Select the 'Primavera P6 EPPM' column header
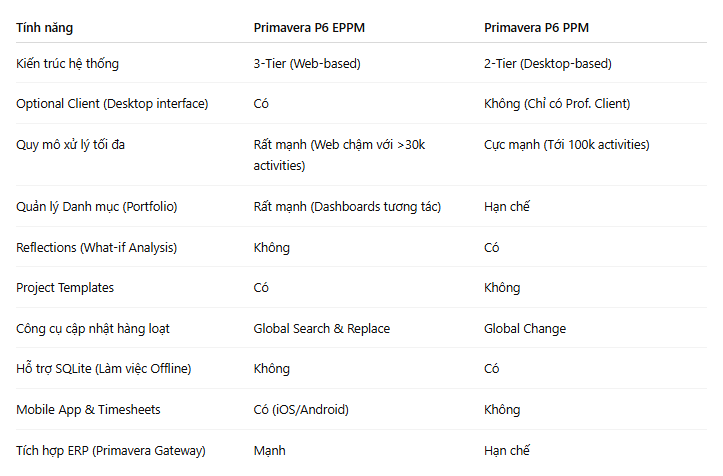Image resolution: width=723 pixels, height=476 pixels. [309, 28]
